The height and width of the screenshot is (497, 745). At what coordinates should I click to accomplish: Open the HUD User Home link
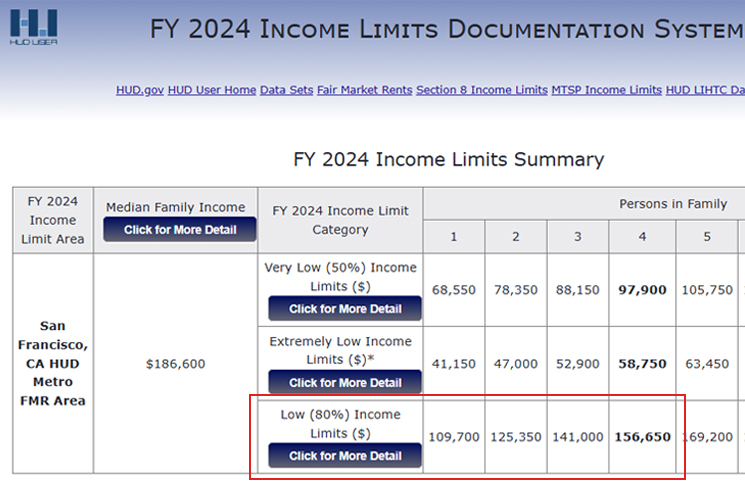[x=212, y=90]
